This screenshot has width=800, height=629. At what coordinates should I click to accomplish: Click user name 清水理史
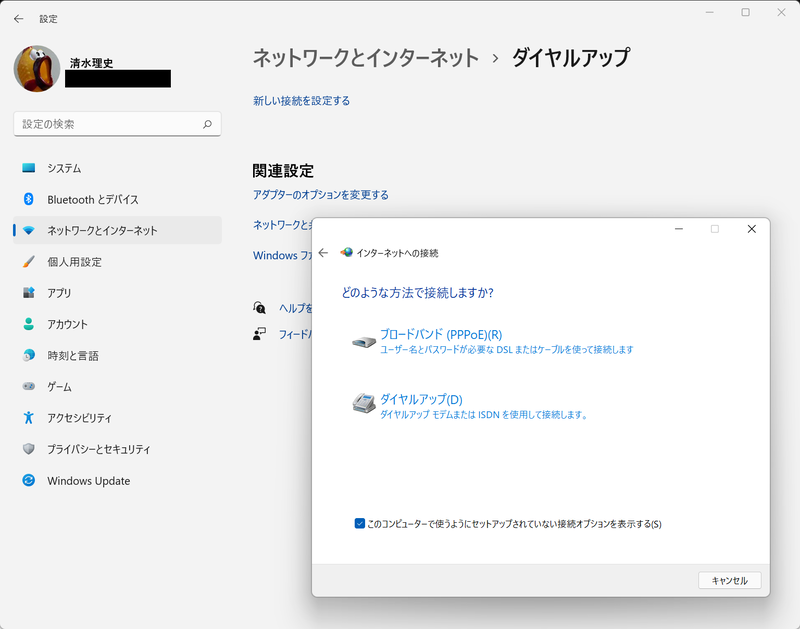click(91, 63)
